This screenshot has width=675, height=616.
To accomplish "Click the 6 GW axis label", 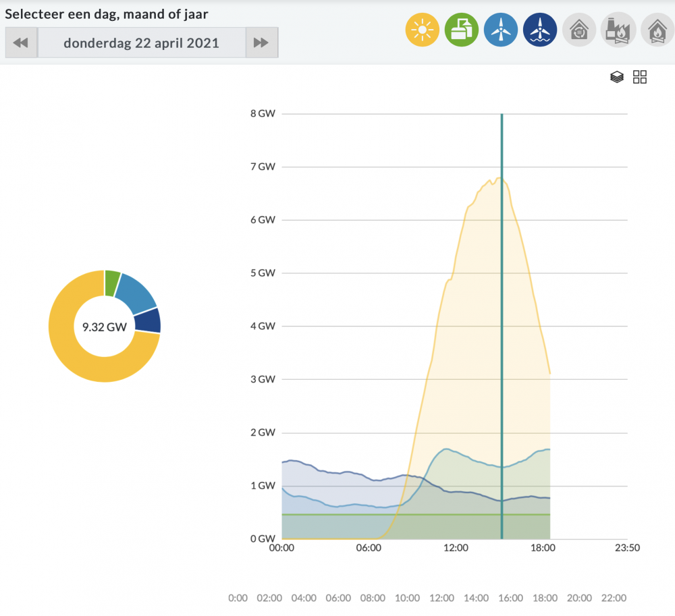I will (x=263, y=220).
